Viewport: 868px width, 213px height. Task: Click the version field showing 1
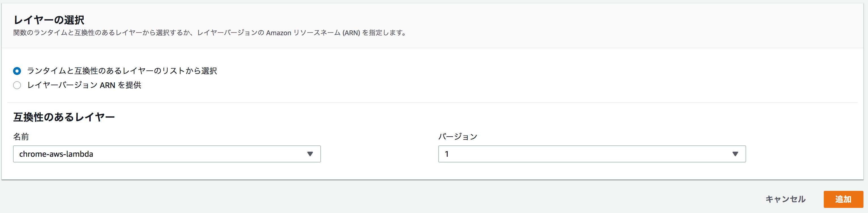point(573,154)
